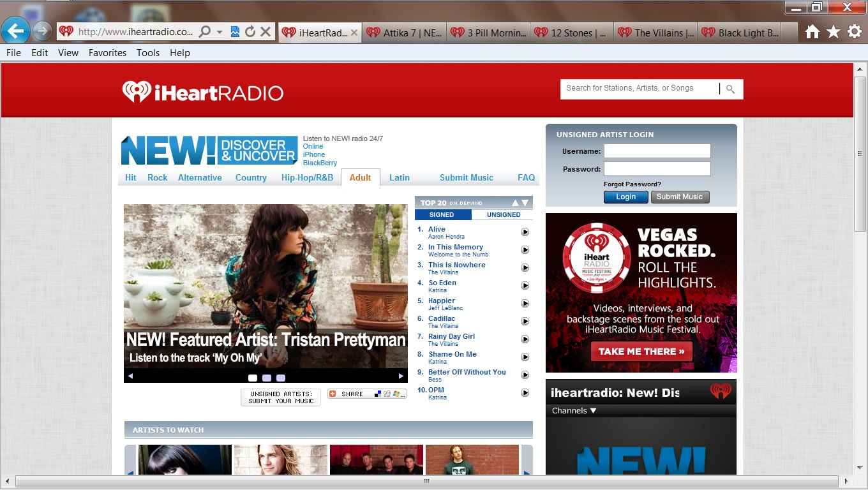868x490 pixels.
Task: Click the browser Back arrow button
Action: [x=16, y=31]
